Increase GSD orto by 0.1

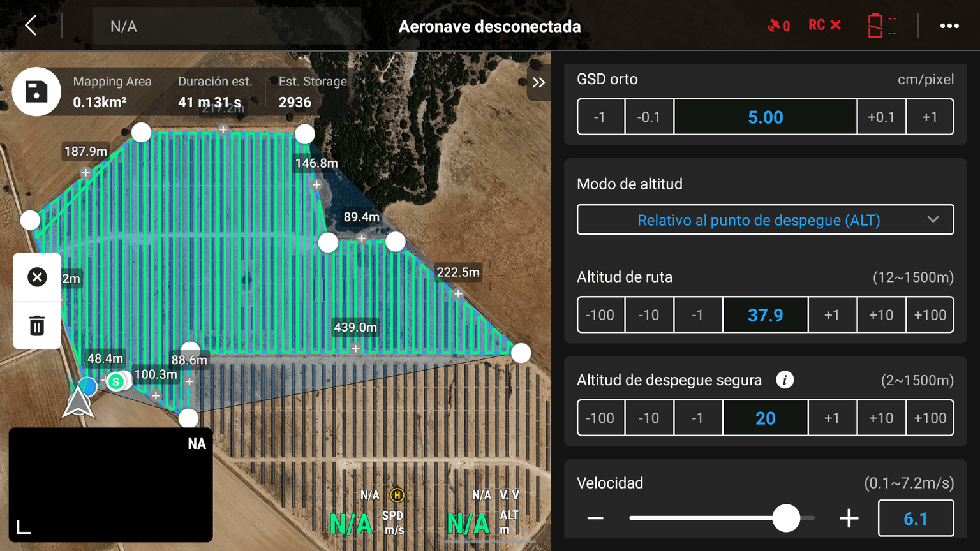pyautogui.click(x=881, y=117)
